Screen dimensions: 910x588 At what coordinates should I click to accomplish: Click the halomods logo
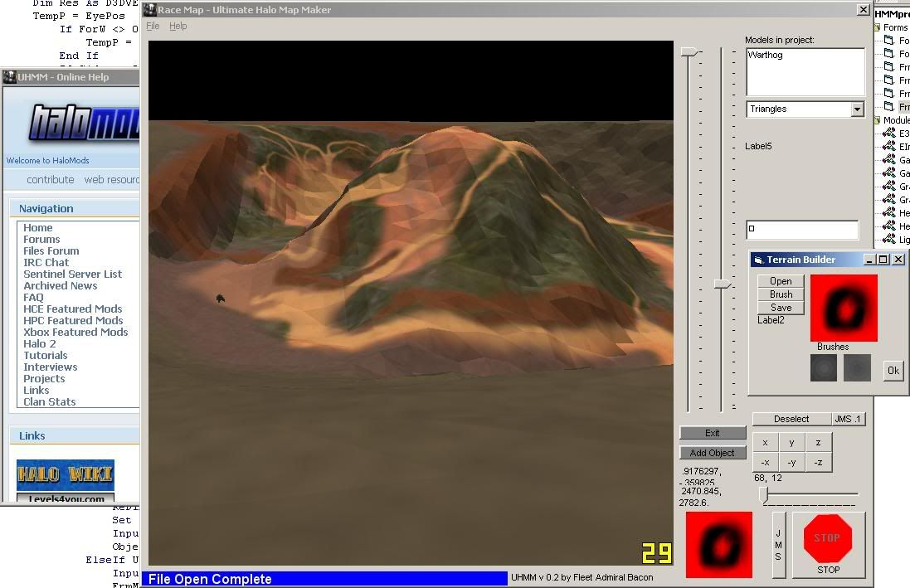coord(84,123)
